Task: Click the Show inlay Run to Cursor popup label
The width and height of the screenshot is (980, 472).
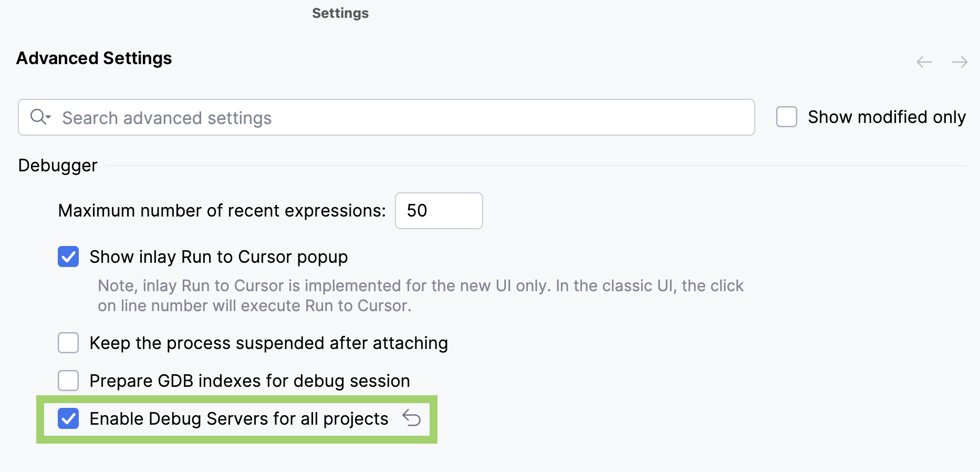Action: [218, 256]
